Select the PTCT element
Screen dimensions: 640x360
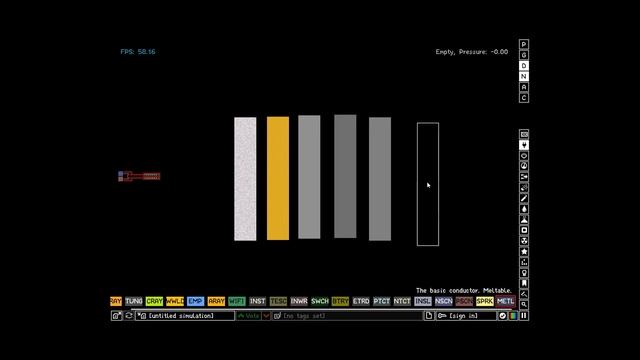pyautogui.click(x=382, y=301)
